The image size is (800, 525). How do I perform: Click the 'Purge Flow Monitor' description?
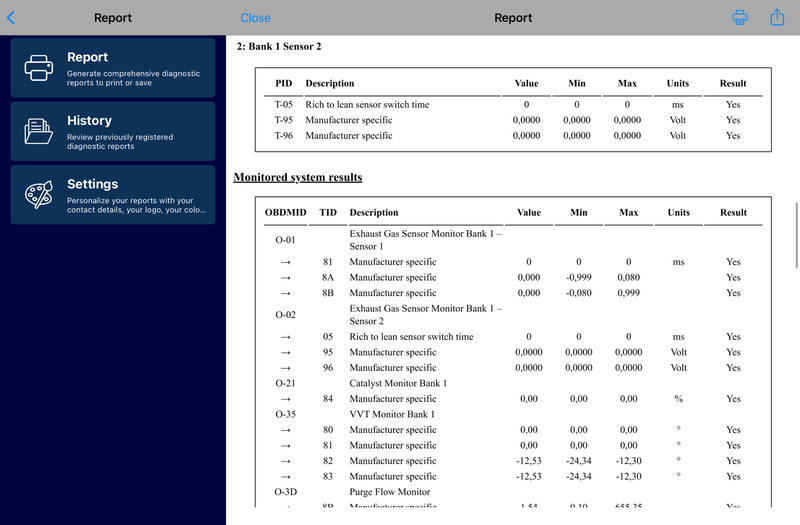390,492
